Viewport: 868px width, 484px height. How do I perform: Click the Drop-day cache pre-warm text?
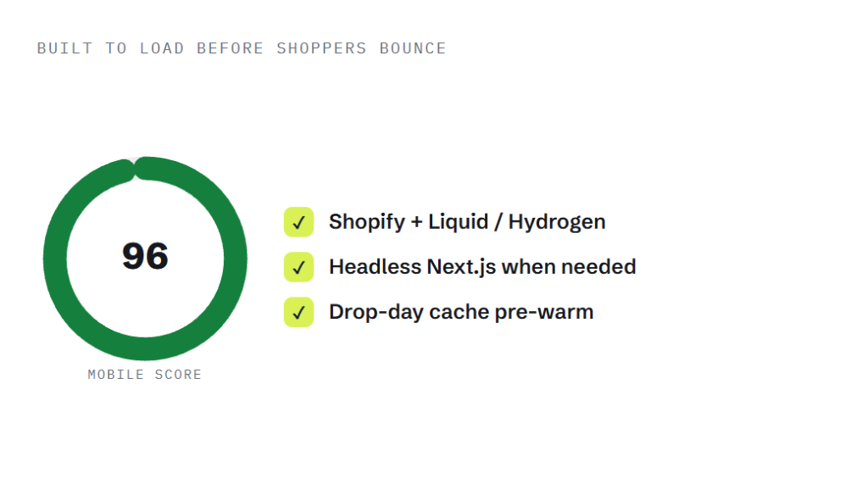click(461, 312)
